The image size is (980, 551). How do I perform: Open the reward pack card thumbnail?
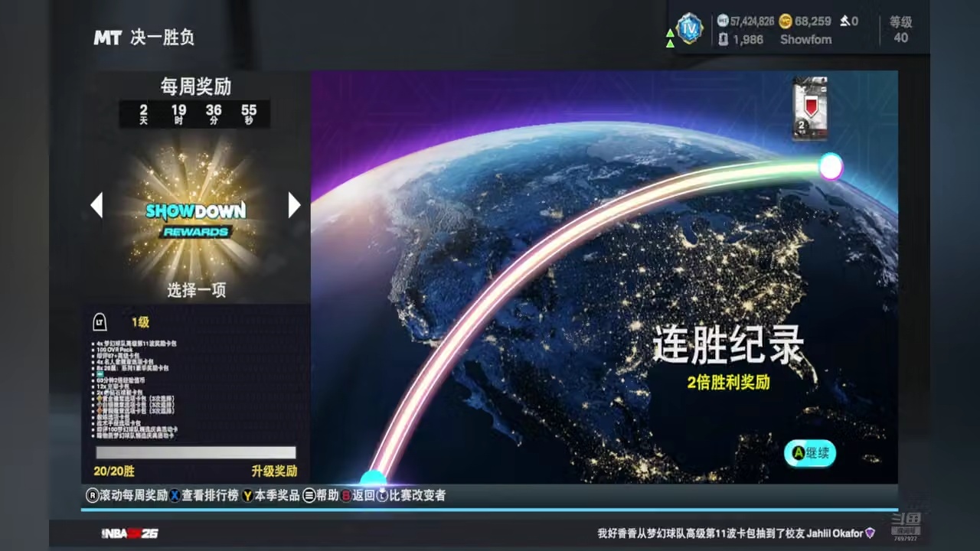click(x=810, y=108)
